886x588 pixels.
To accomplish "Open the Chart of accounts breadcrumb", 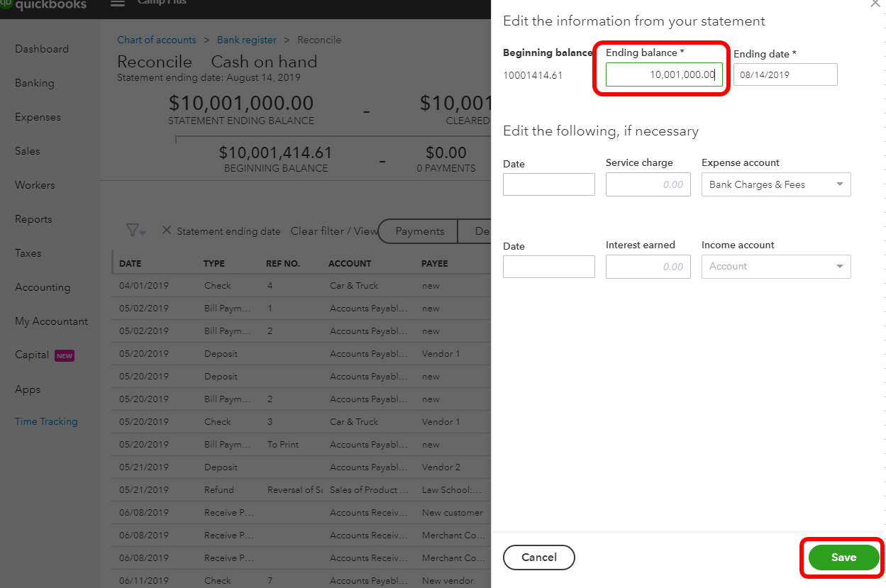I will [x=156, y=40].
